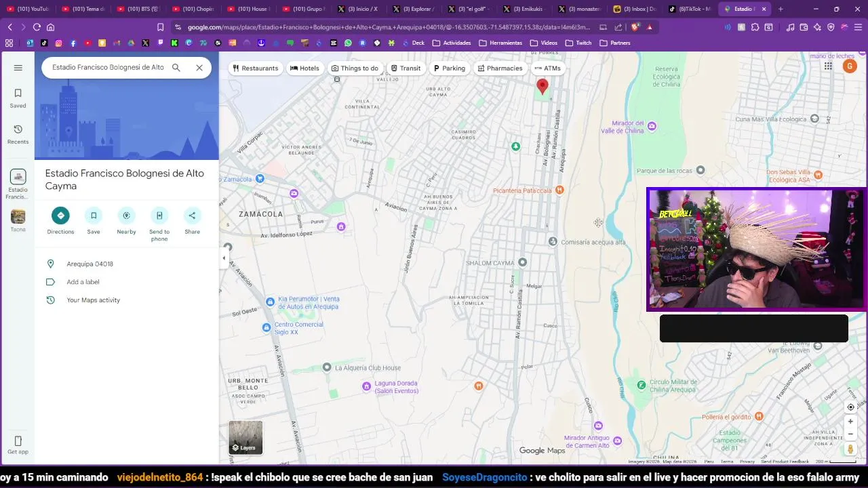Image resolution: width=868 pixels, height=488 pixels.
Task: Search Nearby the stadium
Action: pos(126,221)
